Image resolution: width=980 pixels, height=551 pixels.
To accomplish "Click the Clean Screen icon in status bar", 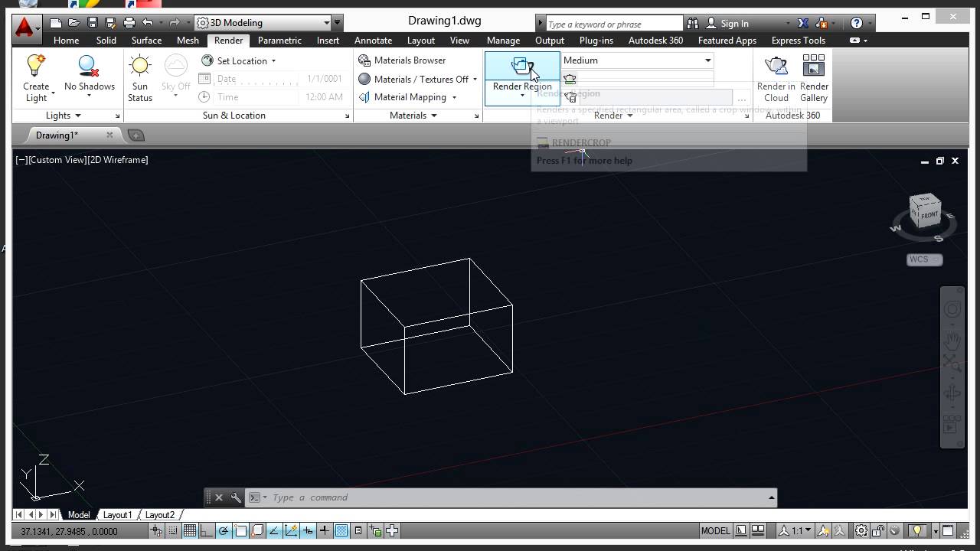I will (x=948, y=530).
